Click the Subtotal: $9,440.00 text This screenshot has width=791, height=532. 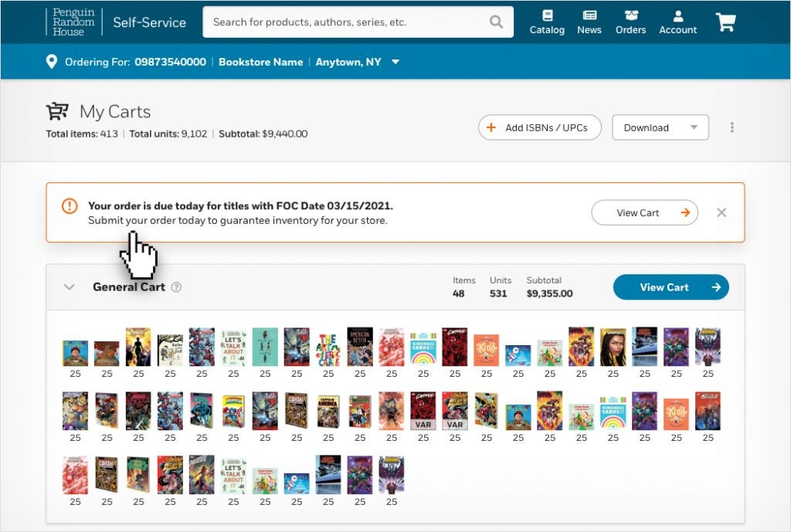(x=263, y=134)
